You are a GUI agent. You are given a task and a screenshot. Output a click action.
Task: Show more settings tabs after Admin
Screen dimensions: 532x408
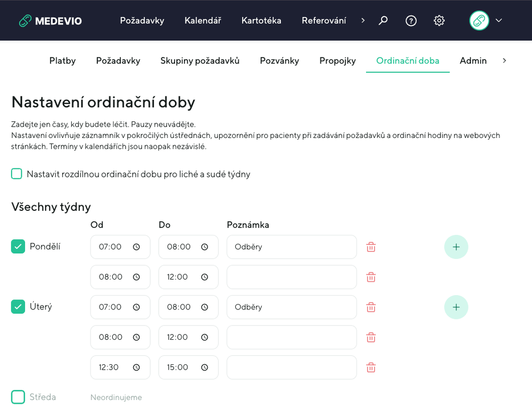(504, 61)
